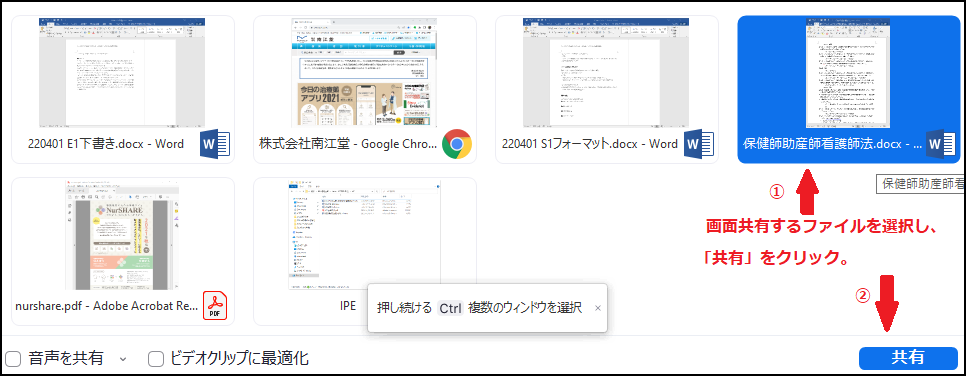Click the Word icon beside 220401 E1下書き.docx
This screenshot has height=376, width=966.
(215, 144)
